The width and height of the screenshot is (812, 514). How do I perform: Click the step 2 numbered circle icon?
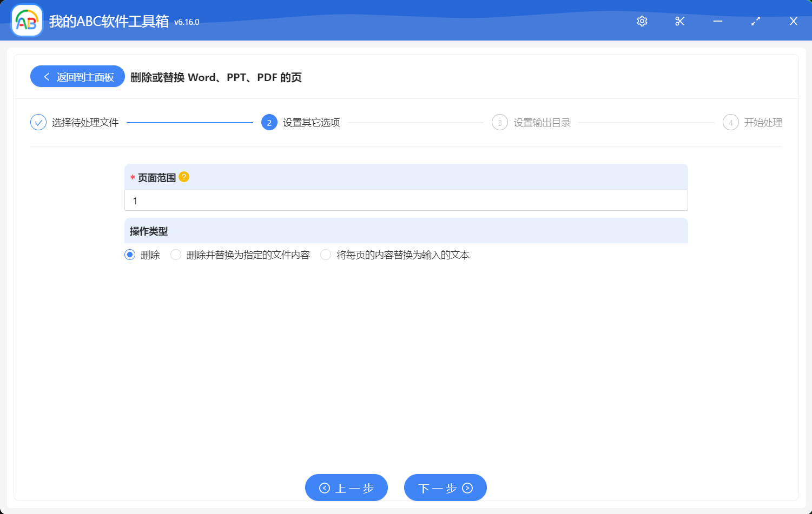269,123
